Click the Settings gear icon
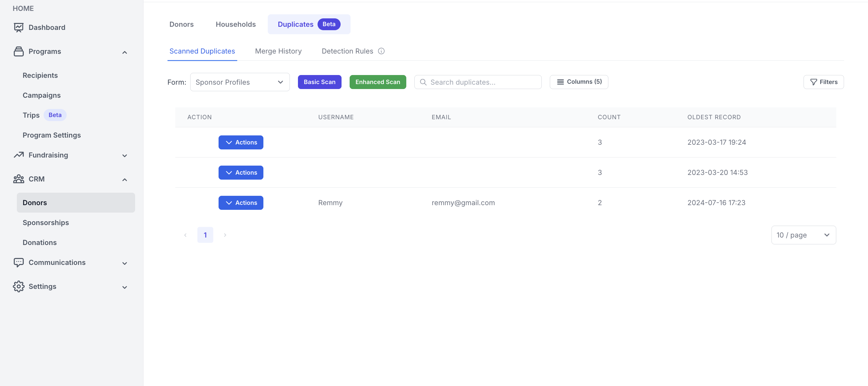The image size is (868, 386). [19, 286]
